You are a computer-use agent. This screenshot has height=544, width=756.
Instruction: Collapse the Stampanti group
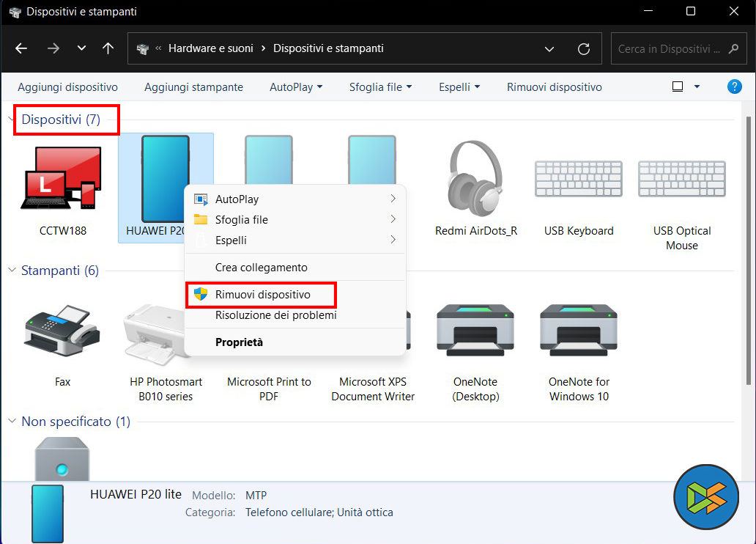tap(12, 271)
